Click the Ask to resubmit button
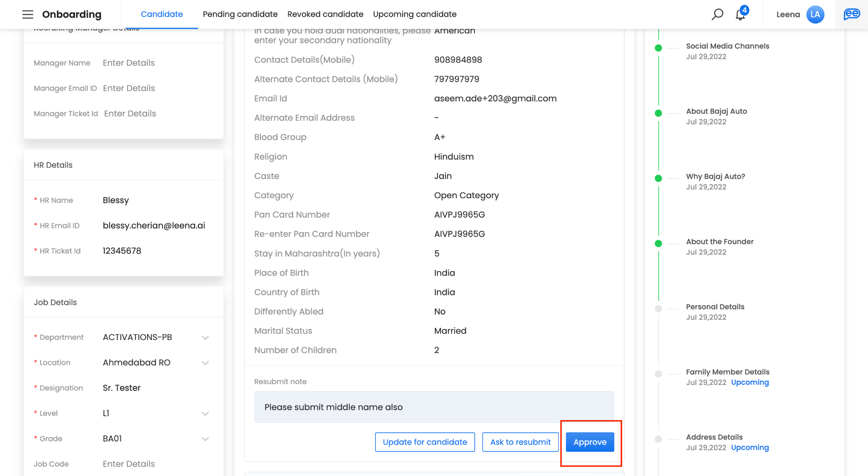 (x=520, y=442)
